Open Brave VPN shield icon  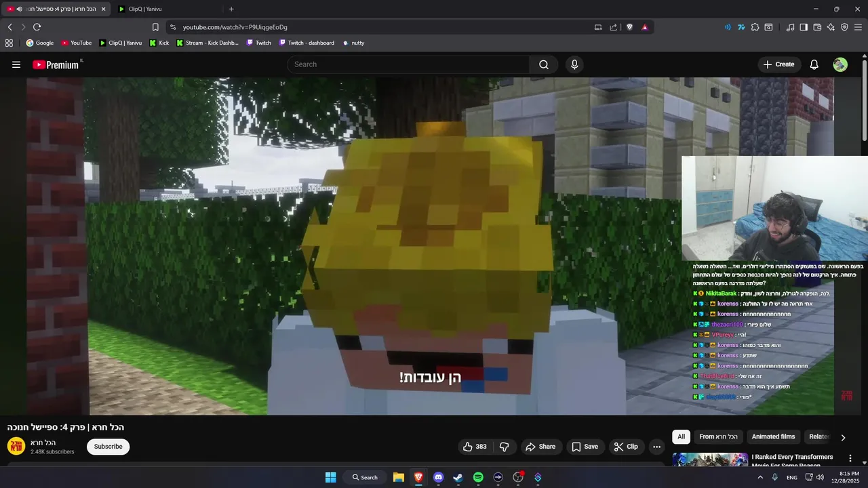844,27
